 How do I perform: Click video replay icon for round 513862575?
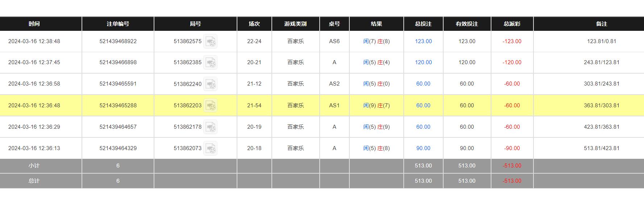pos(210,41)
